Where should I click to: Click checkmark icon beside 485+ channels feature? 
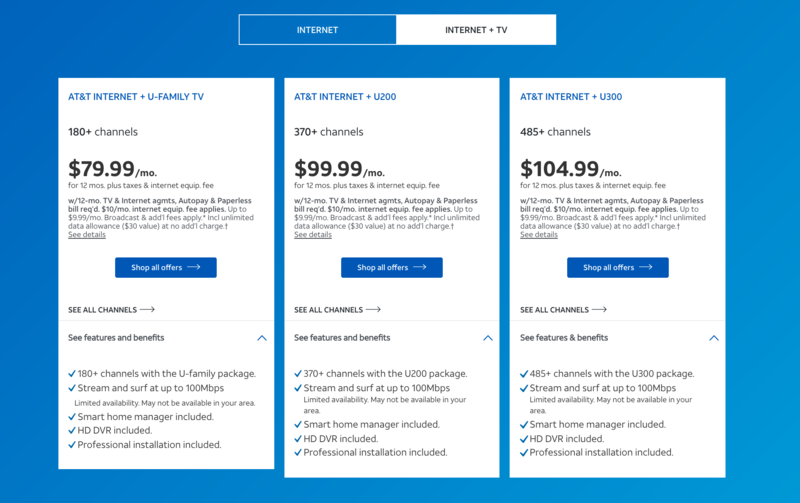pos(524,373)
